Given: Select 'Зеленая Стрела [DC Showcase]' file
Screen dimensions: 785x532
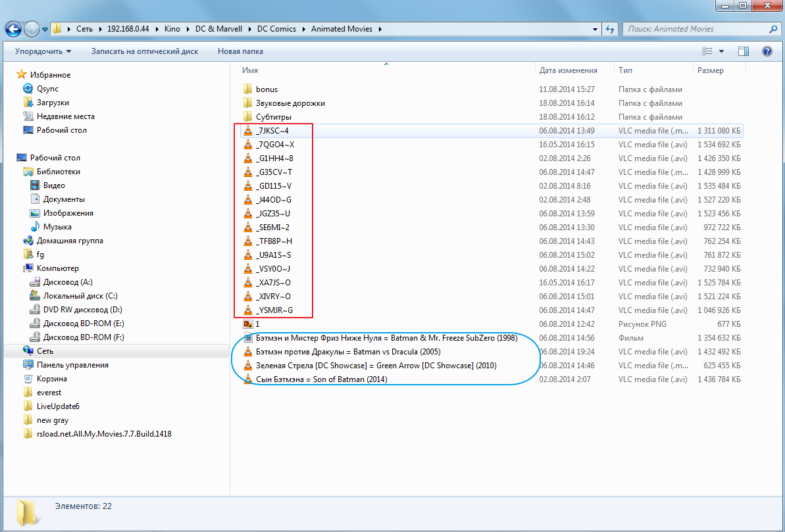Looking at the screenshot, I should (x=370, y=366).
